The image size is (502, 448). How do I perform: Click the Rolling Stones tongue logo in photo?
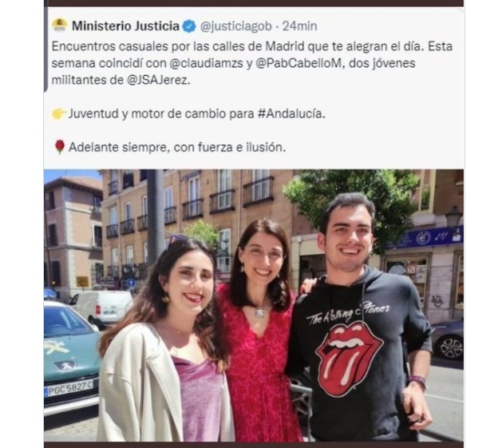coord(348,357)
